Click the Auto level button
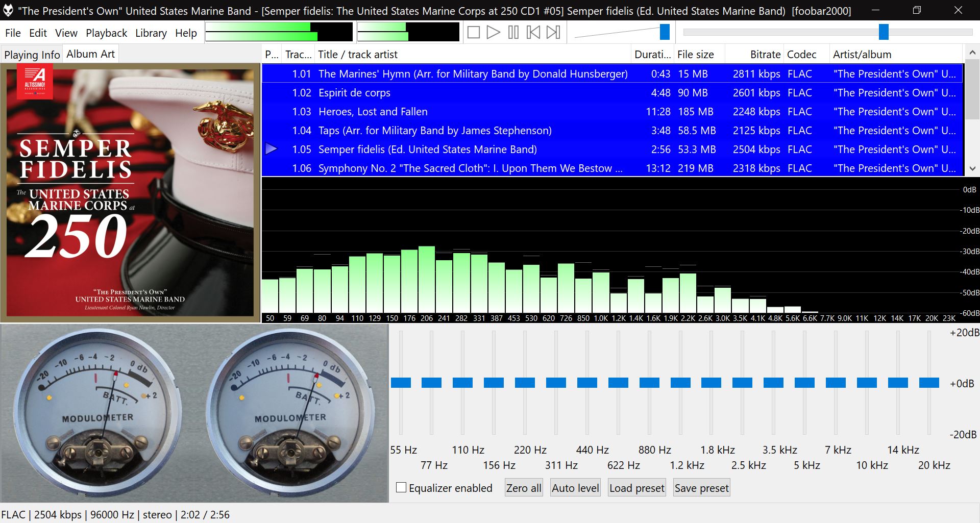 pos(575,488)
